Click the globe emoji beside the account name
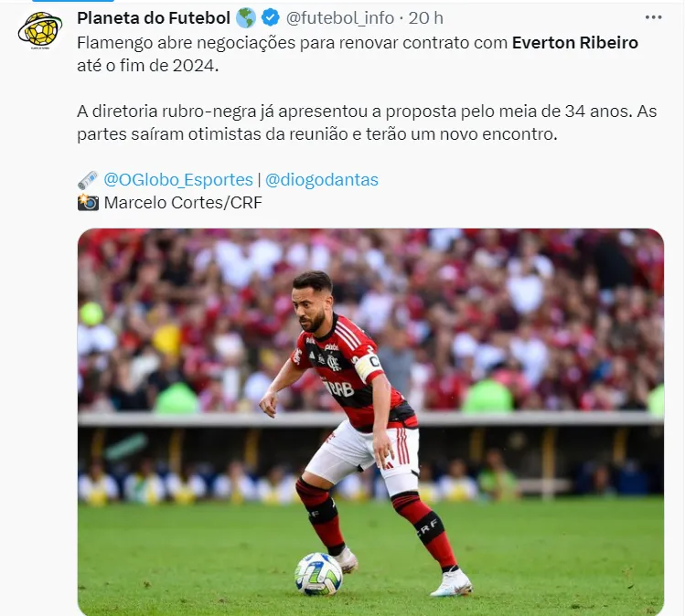This screenshot has width=685, height=616. [x=245, y=18]
